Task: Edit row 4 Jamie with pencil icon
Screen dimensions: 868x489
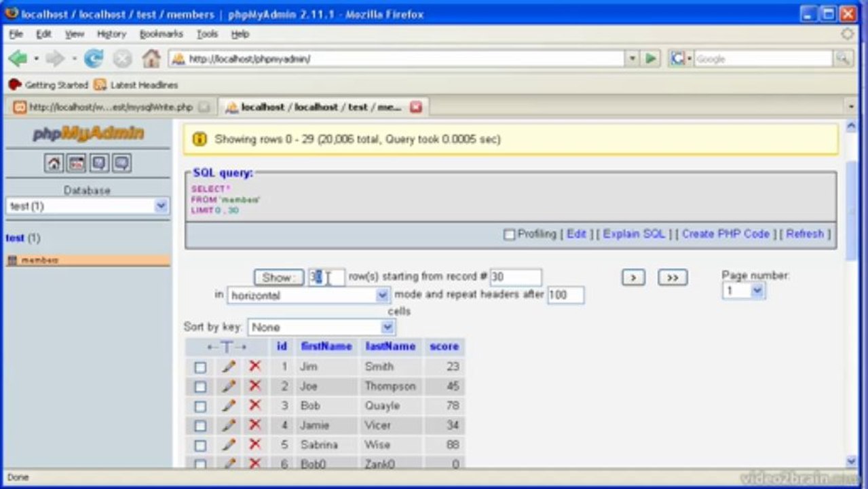Action: pyautogui.click(x=229, y=425)
